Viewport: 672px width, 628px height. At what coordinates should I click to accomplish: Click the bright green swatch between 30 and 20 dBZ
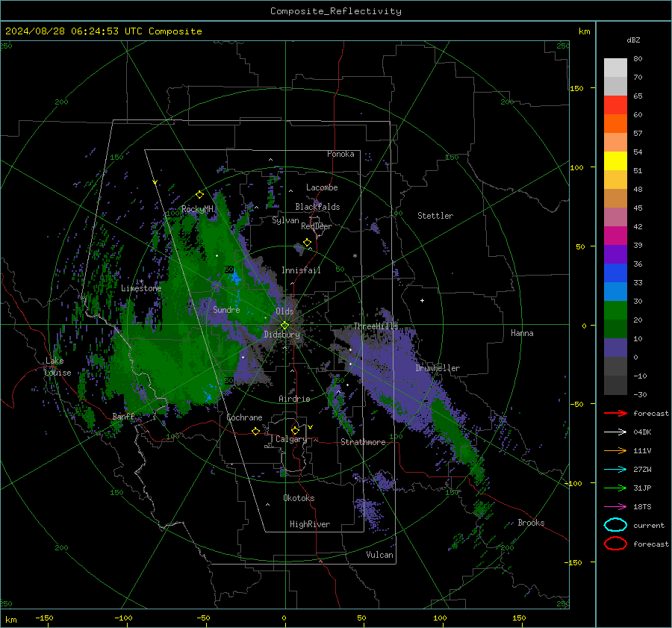(615, 311)
